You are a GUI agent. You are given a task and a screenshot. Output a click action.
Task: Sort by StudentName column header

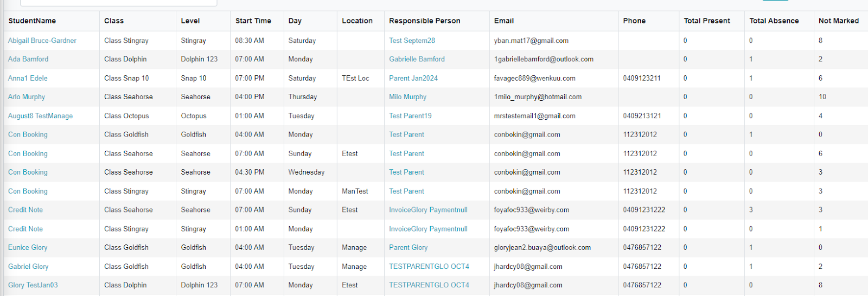32,21
